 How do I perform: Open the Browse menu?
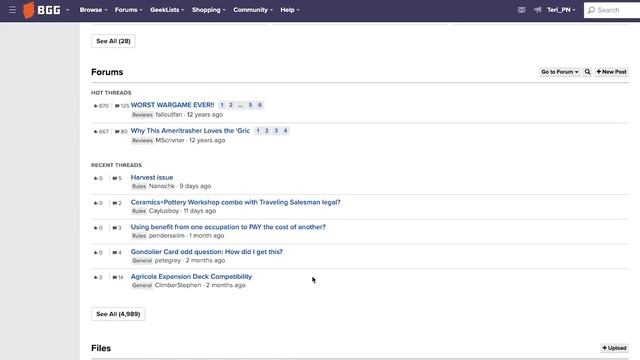(93, 10)
